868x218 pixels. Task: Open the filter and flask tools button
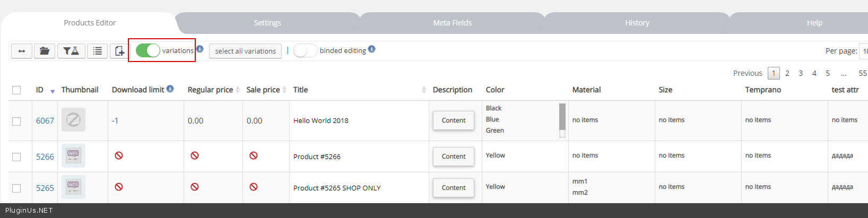point(71,51)
